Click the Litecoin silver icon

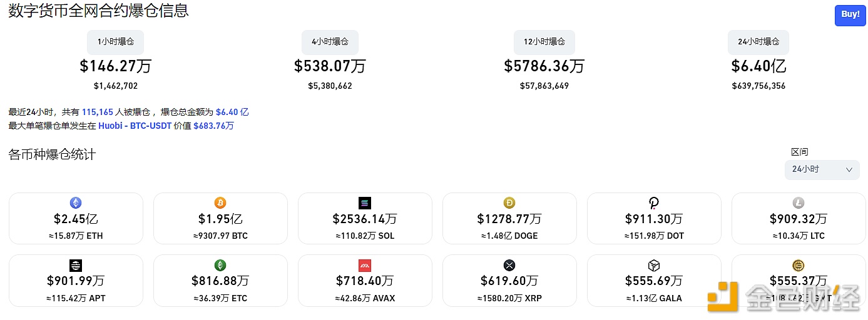[x=799, y=202]
